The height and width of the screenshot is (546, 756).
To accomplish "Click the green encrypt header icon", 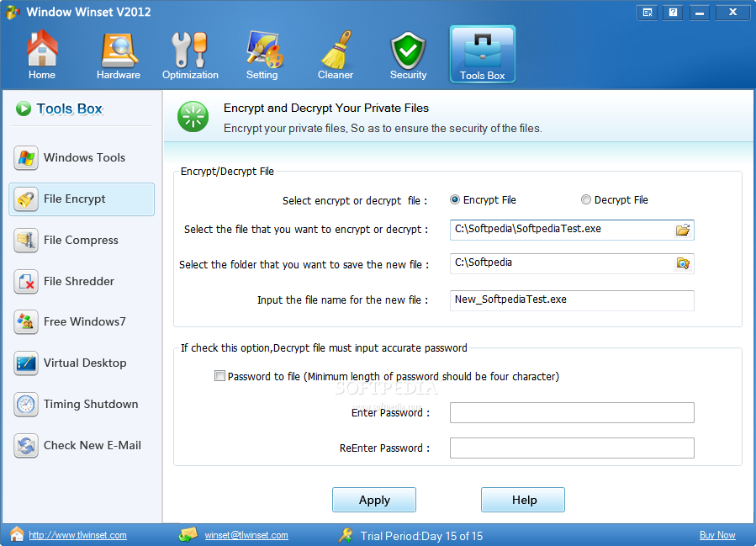I will [193, 117].
